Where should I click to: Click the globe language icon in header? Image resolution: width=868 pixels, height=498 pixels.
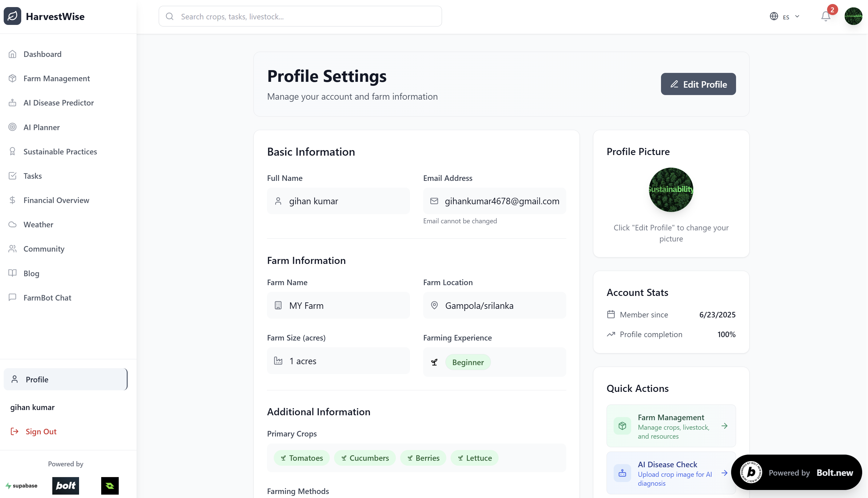(x=774, y=16)
